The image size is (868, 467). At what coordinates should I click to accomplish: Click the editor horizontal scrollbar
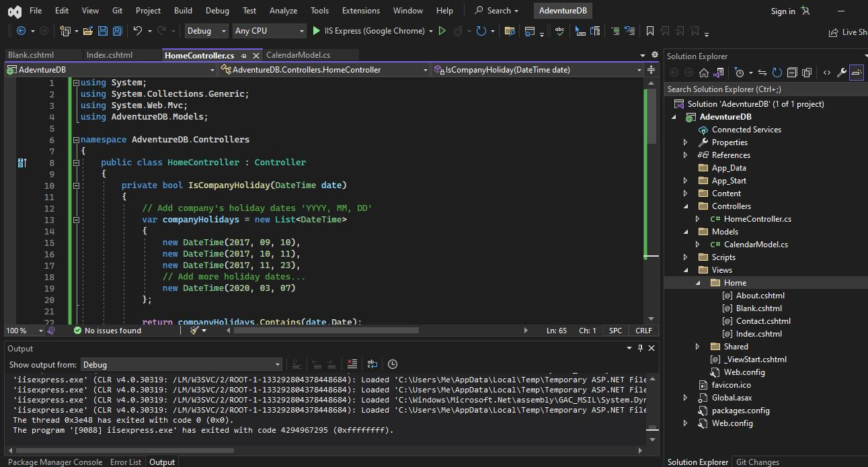(325, 330)
